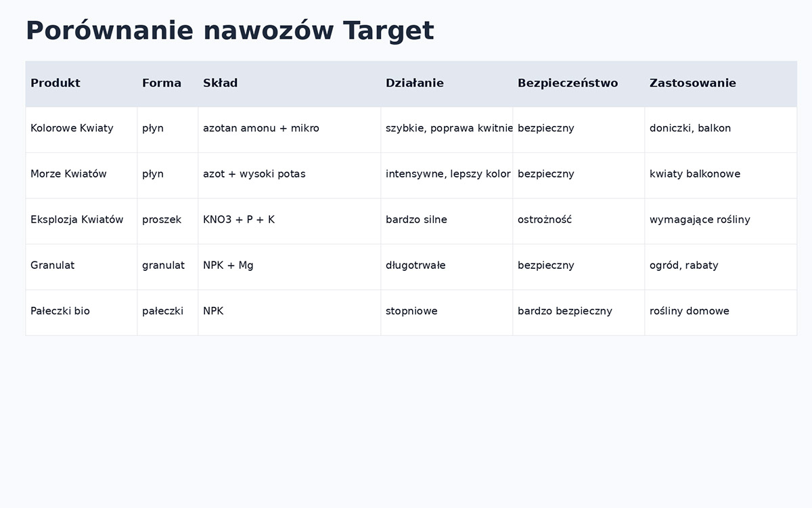
Task: Click the 'rośliny domowe' cell
Action: (x=721, y=312)
